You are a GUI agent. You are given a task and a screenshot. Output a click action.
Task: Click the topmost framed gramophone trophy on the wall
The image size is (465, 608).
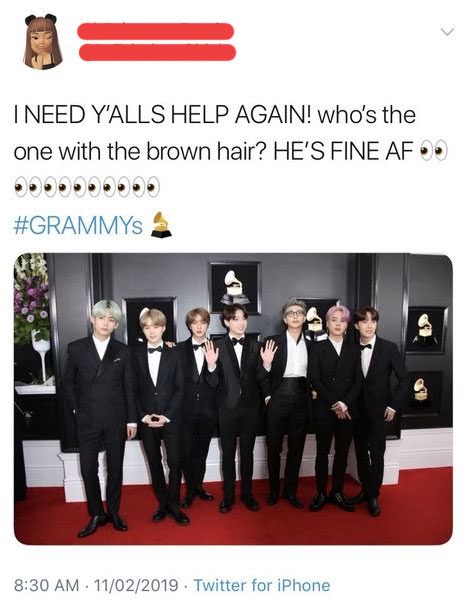pos(235,287)
